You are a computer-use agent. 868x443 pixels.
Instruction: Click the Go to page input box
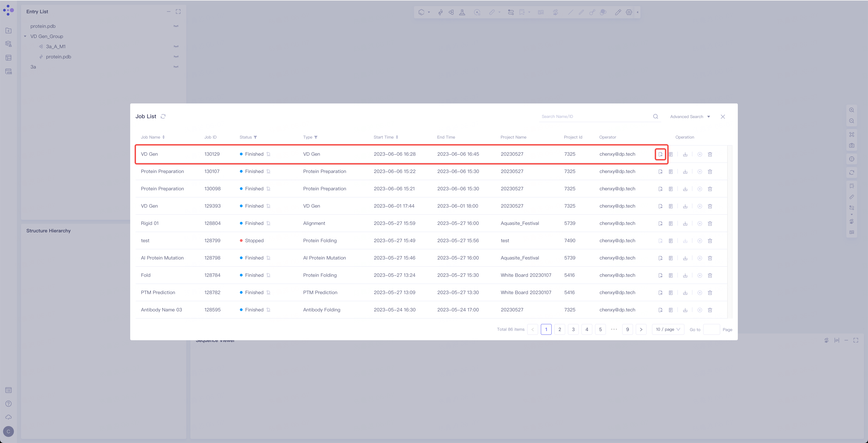pyautogui.click(x=711, y=329)
